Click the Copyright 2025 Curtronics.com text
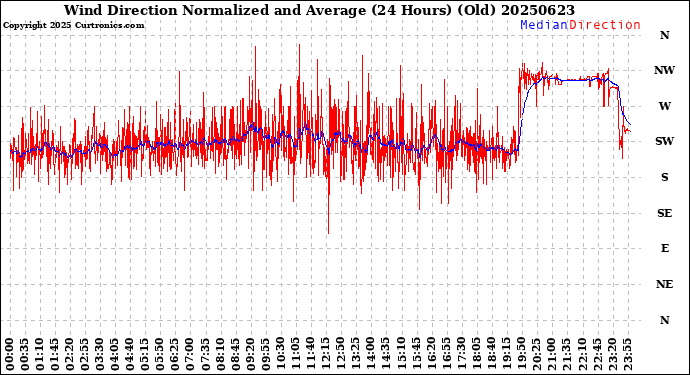 (x=74, y=26)
